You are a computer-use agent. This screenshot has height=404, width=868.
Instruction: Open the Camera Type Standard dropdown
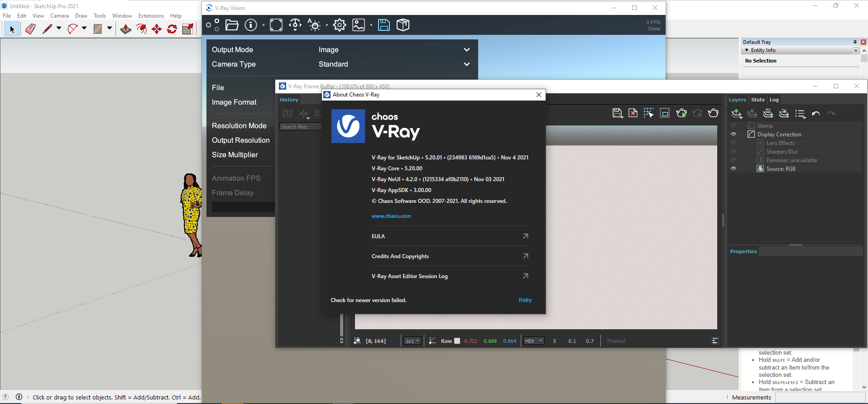click(394, 64)
